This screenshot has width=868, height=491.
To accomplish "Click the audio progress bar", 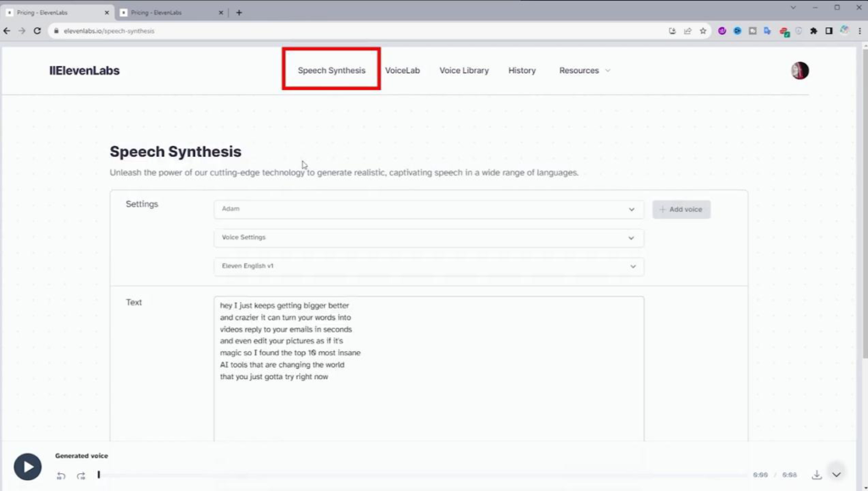I will tap(424, 475).
